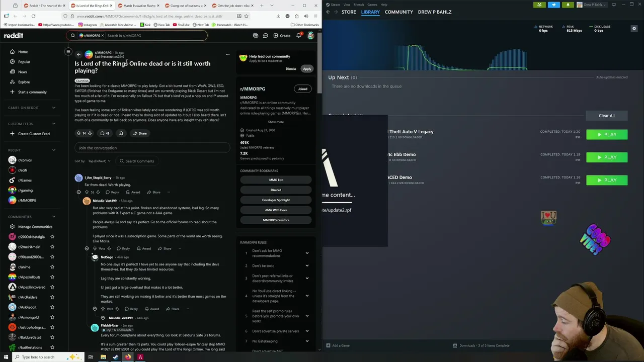This screenshot has height=362, width=644.
Task: Toggle favorite star for r/anime
Action: tap(52, 267)
